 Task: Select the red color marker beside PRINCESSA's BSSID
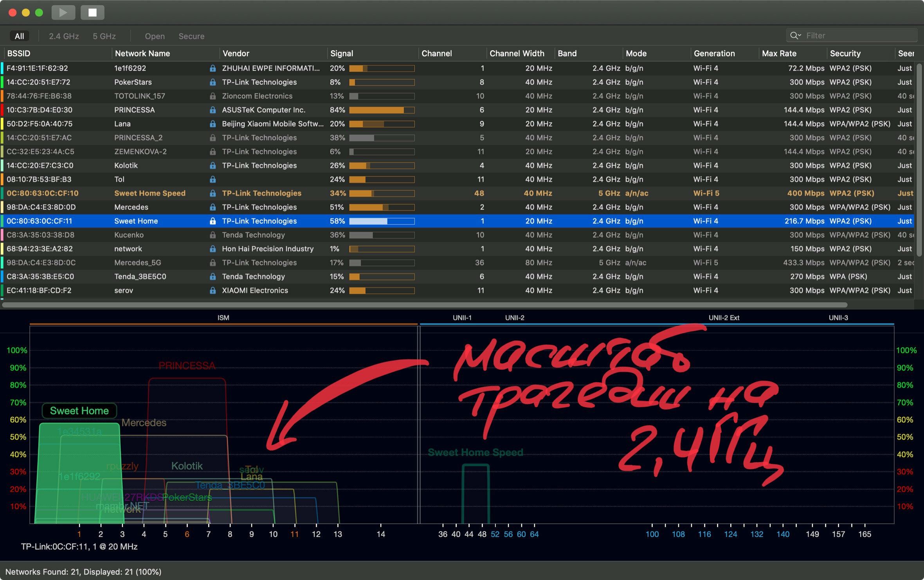(2, 110)
